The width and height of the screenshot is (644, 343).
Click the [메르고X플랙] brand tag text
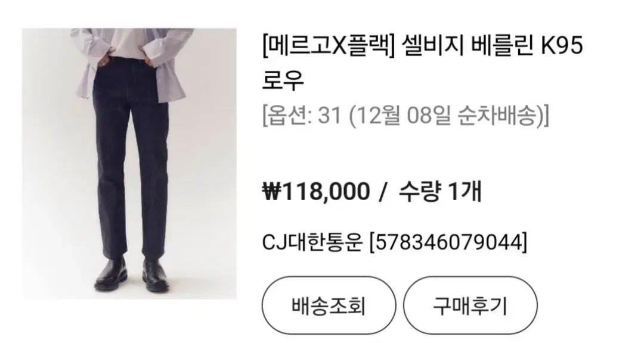(x=328, y=46)
